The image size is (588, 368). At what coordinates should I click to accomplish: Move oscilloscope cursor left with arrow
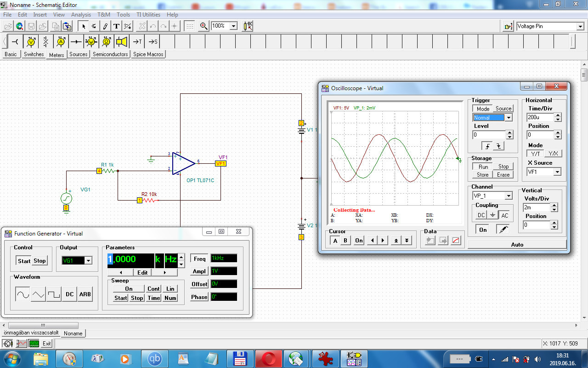[373, 241]
